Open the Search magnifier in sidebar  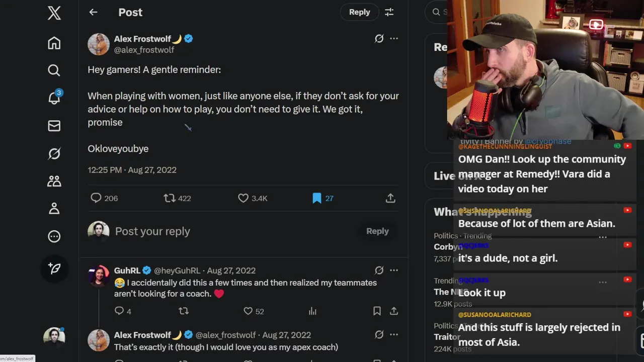coord(54,70)
